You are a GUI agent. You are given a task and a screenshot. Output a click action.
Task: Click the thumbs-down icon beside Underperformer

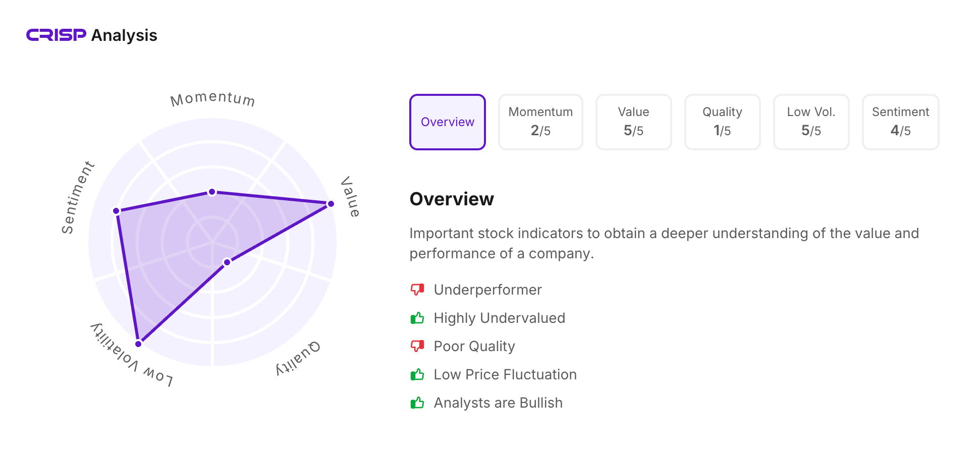coord(417,290)
